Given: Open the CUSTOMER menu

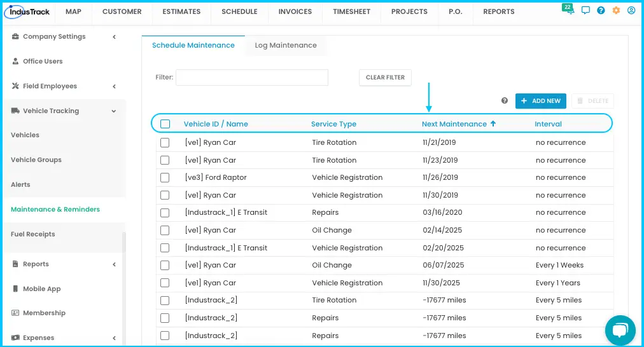Looking at the screenshot, I should tap(122, 11).
